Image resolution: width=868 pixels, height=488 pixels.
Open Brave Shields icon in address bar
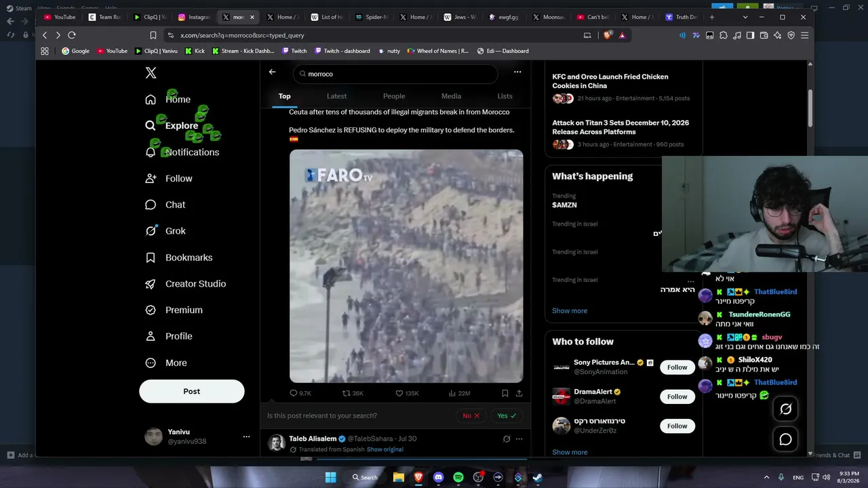pyautogui.click(x=608, y=35)
